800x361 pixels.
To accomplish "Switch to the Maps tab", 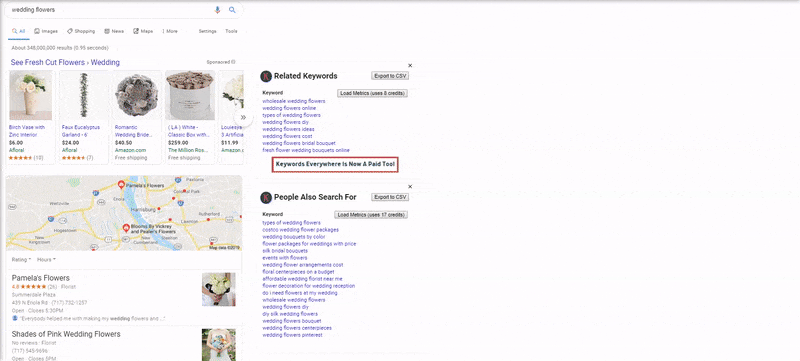I will pyautogui.click(x=143, y=31).
